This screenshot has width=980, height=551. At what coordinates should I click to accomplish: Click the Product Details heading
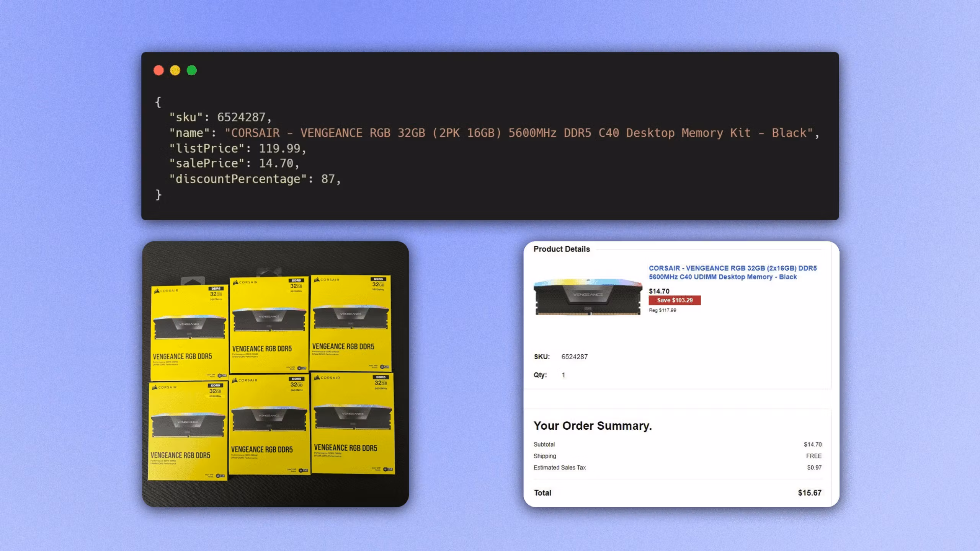pos(561,249)
